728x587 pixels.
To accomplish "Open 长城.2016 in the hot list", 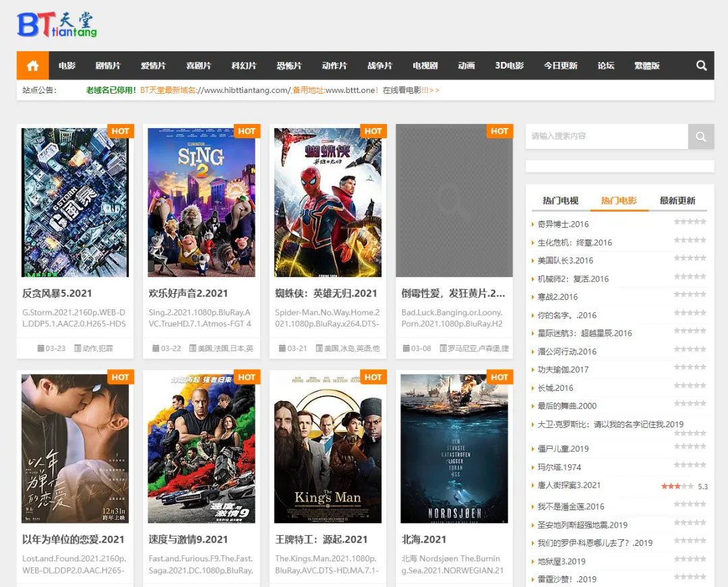I will pyautogui.click(x=555, y=388).
